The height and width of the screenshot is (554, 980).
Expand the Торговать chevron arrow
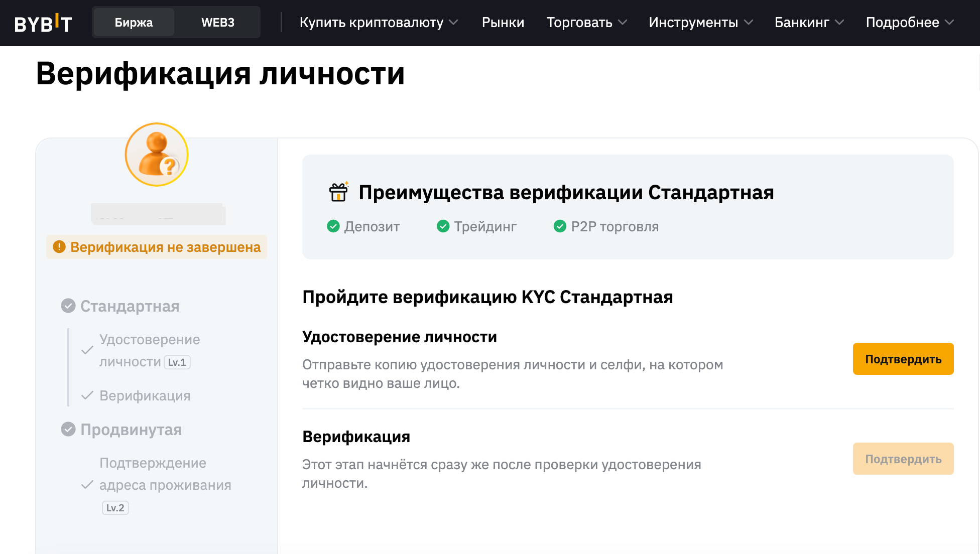623,23
